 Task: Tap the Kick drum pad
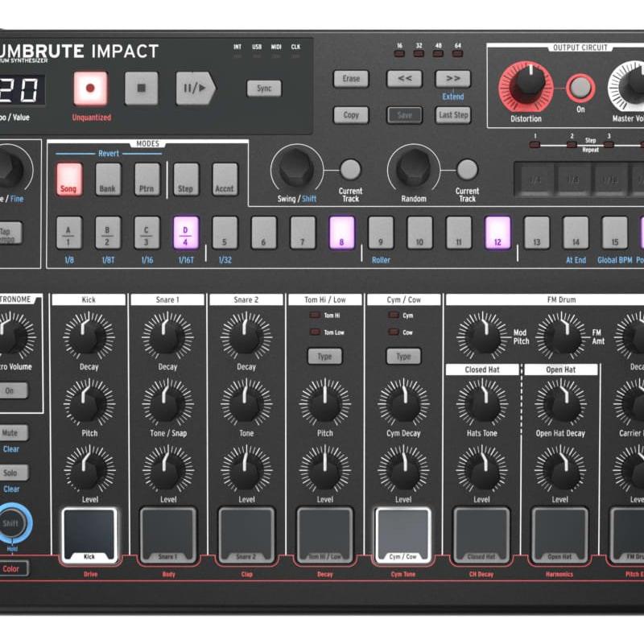(x=89, y=535)
